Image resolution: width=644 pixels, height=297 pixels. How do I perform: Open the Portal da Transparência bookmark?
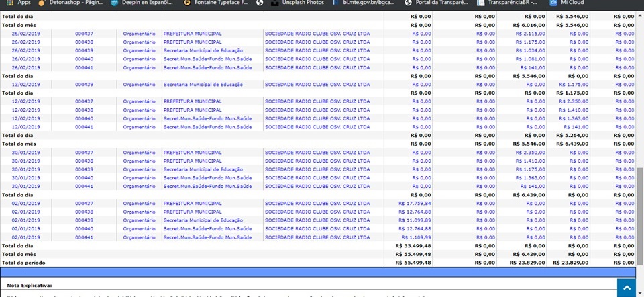[x=440, y=3]
